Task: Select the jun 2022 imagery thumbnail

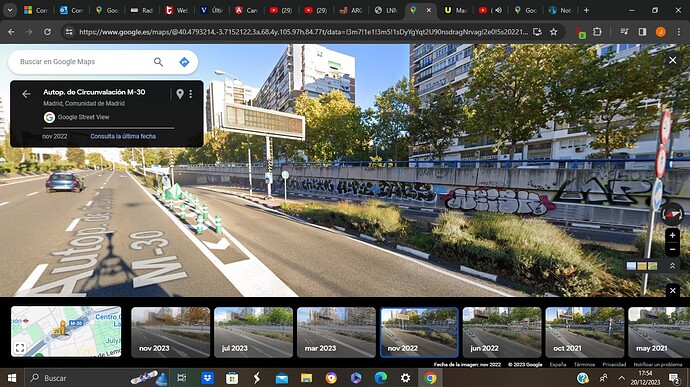Action: coord(502,332)
